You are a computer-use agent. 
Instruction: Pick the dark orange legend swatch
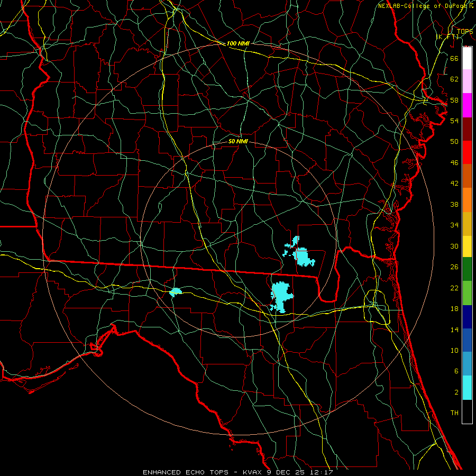coord(467,176)
